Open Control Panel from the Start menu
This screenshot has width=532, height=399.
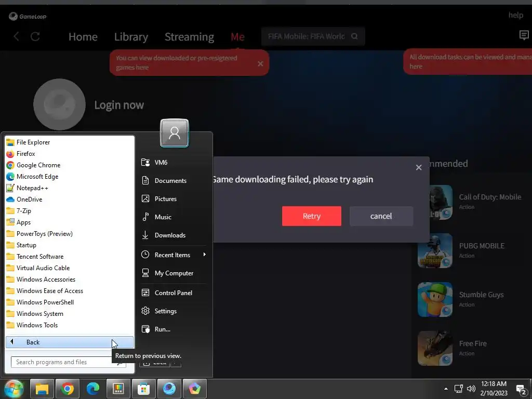pos(173,293)
